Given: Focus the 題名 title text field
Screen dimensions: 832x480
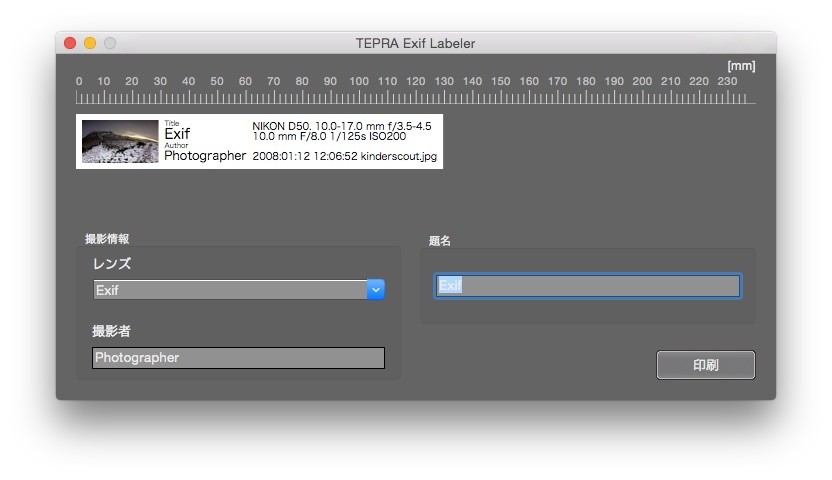Looking at the screenshot, I should click(587, 286).
